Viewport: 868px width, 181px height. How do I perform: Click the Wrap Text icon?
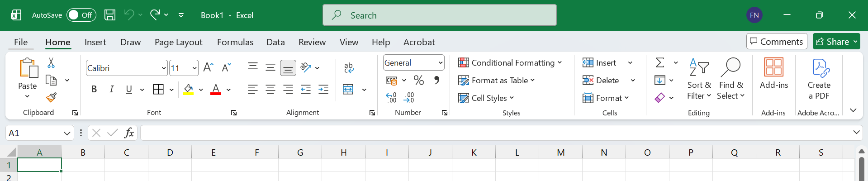tap(348, 68)
